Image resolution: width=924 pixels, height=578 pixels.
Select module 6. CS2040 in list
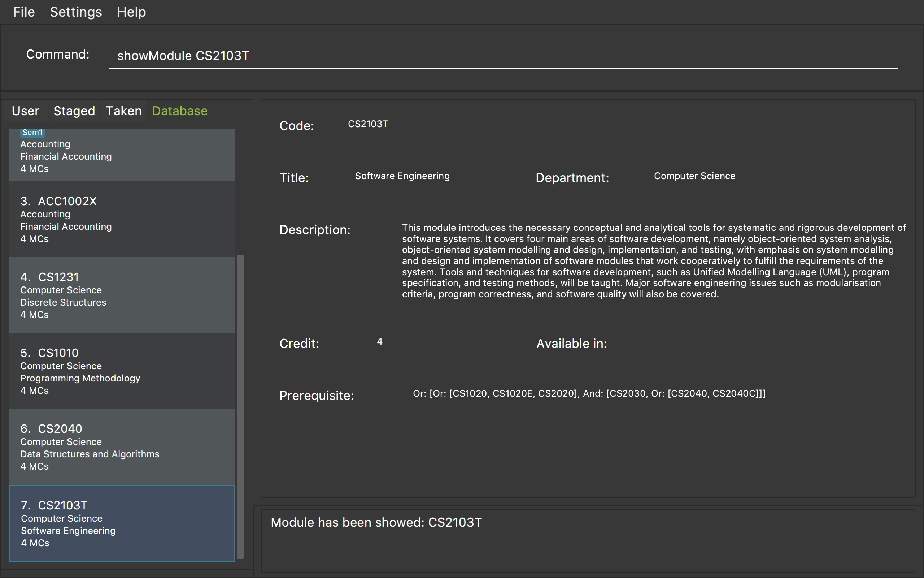[122, 447]
